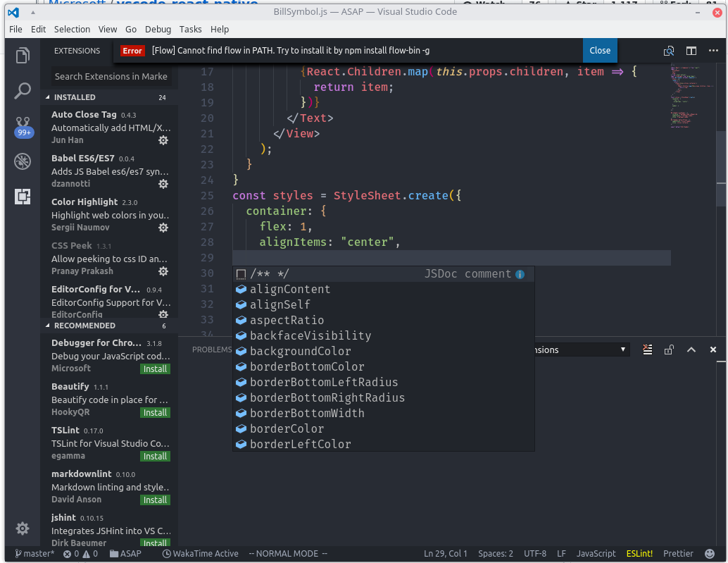Choose borderBottomLeftRadius from the suggestion list
Screen dimensions: 728x563
(x=384, y=383)
